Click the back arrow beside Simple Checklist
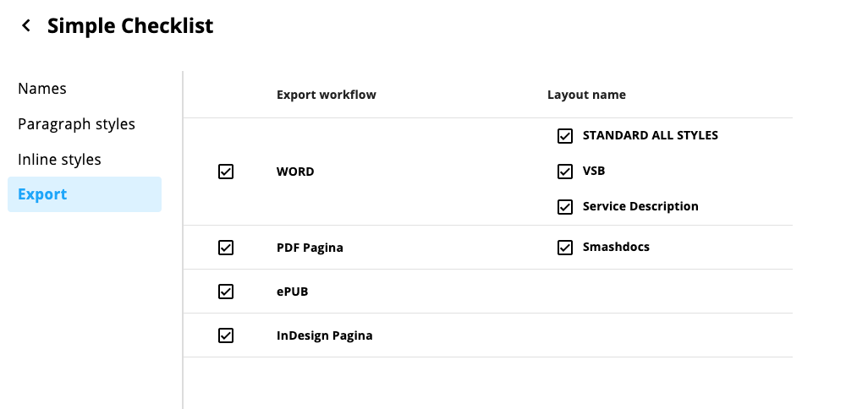 point(25,26)
